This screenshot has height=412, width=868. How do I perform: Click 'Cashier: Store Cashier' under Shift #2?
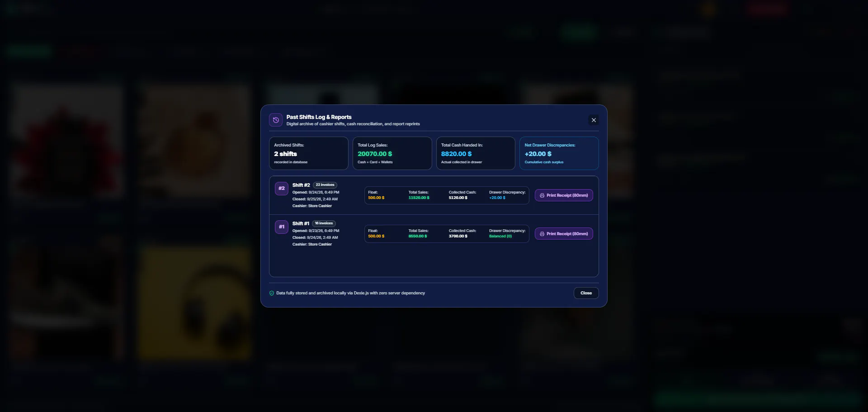tap(312, 206)
